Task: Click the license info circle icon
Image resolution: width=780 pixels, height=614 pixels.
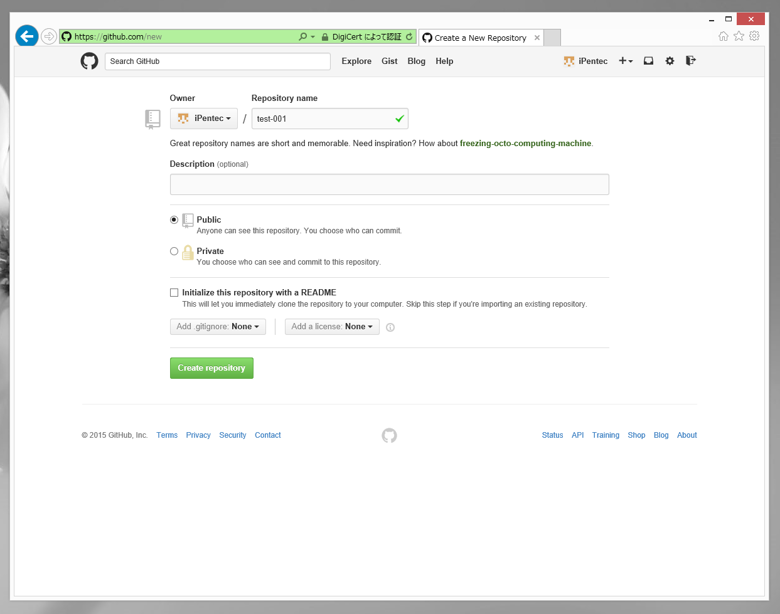Action: 390,327
